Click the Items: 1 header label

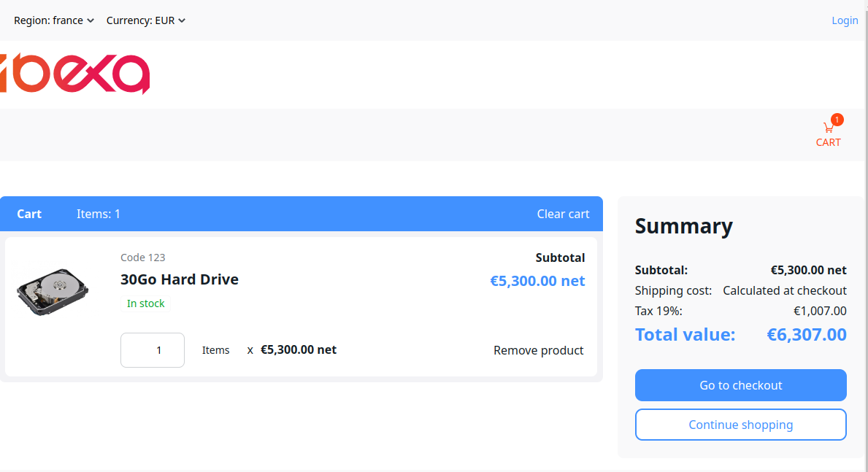coord(99,214)
